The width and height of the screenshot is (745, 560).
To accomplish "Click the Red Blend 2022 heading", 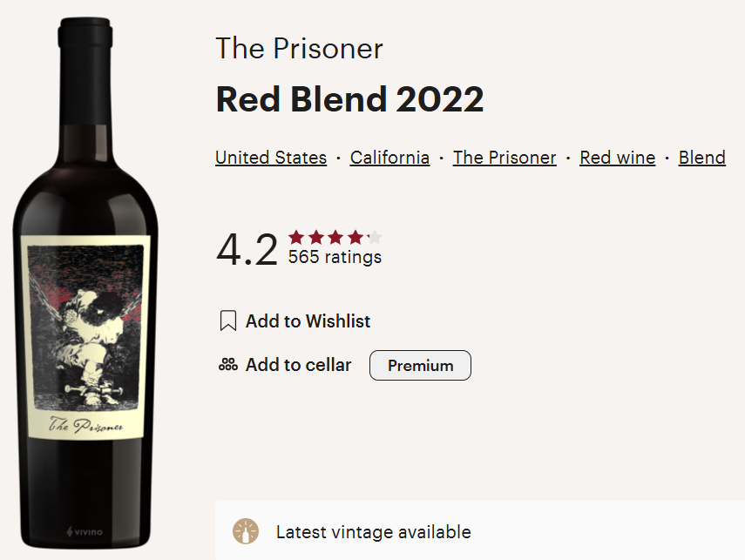I will pyautogui.click(x=349, y=100).
